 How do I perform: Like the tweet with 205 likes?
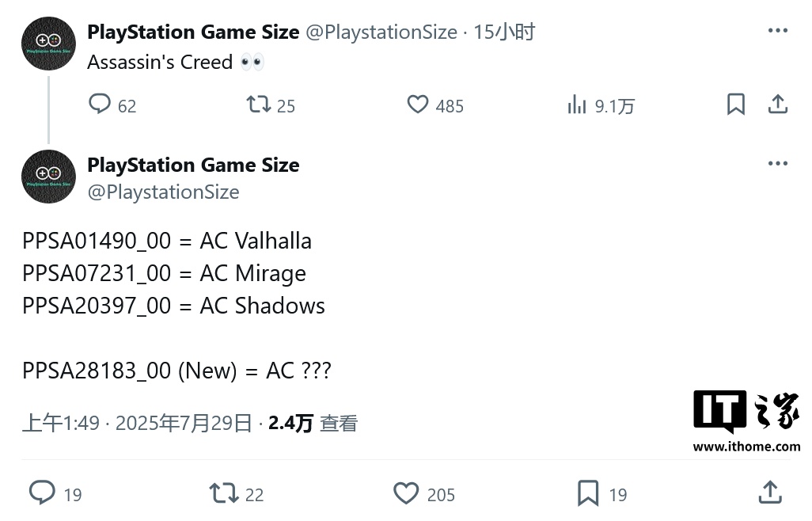[406, 493]
